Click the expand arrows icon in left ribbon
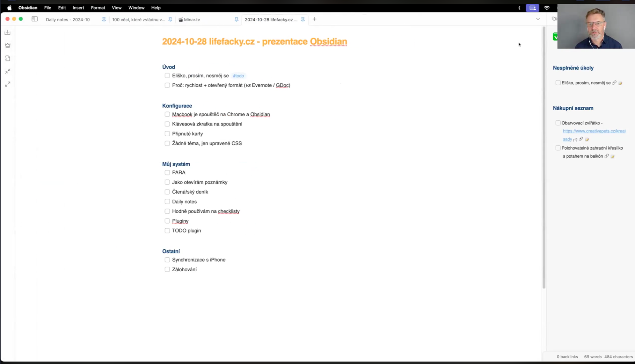Screen dimensions: 635x364 (8, 84)
